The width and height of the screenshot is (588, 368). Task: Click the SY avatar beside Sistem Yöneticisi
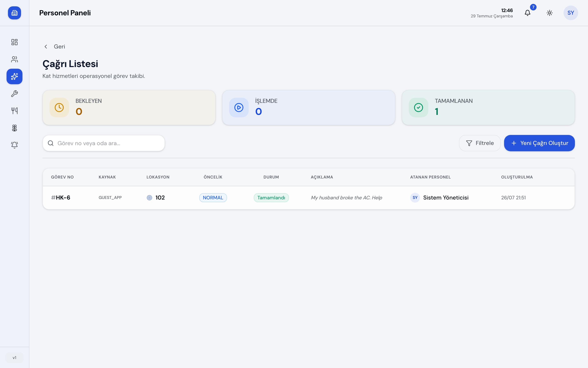point(415,198)
